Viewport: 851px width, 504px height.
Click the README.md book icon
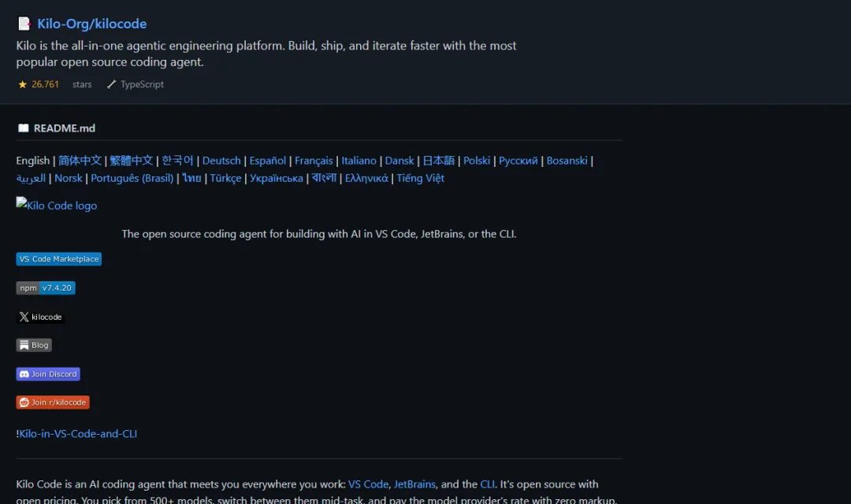(24, 128)
